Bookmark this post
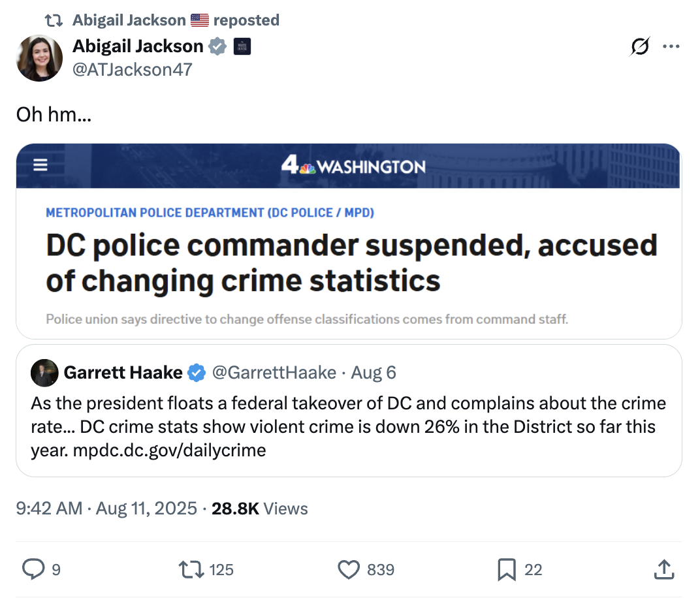The height and width of the screenshot is (598, 700). [507, 570]
